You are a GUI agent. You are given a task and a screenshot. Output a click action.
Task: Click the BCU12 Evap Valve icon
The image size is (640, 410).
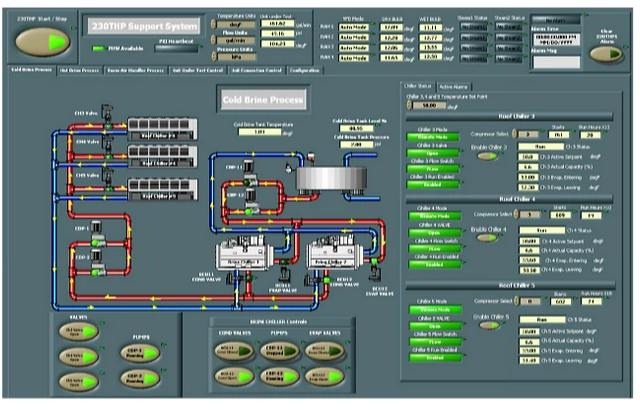pyautogui.click(x=375, y=270)
